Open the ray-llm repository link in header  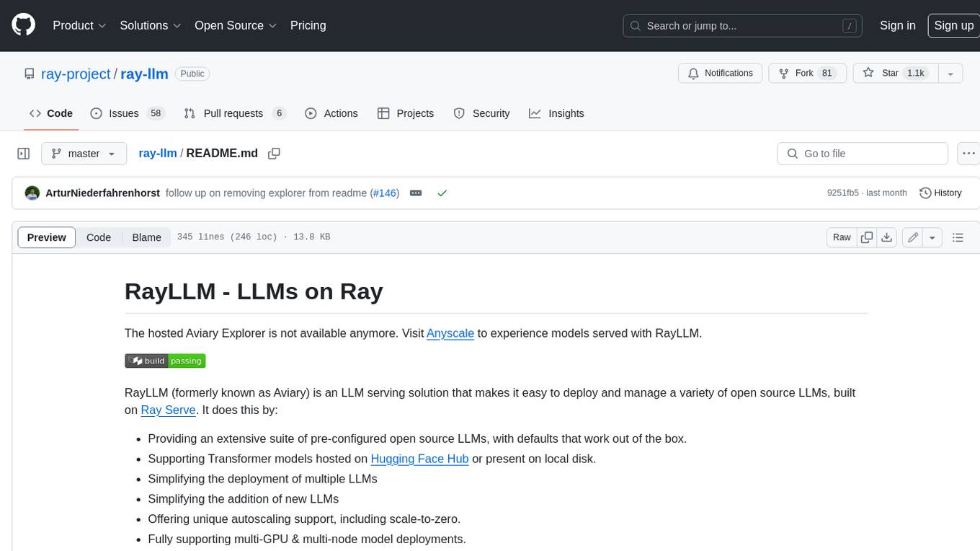(x=144, y=74)
